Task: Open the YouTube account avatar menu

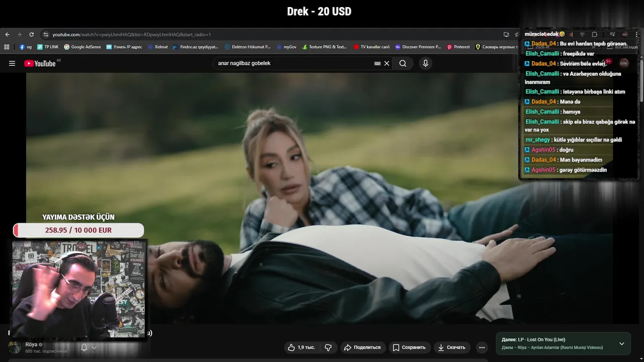Action: (624, 63)
